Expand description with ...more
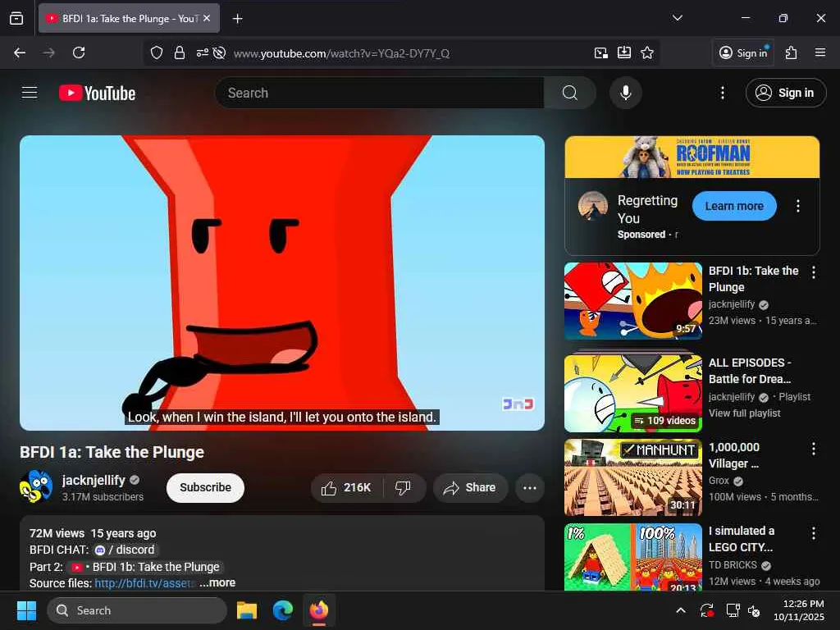 217,583
